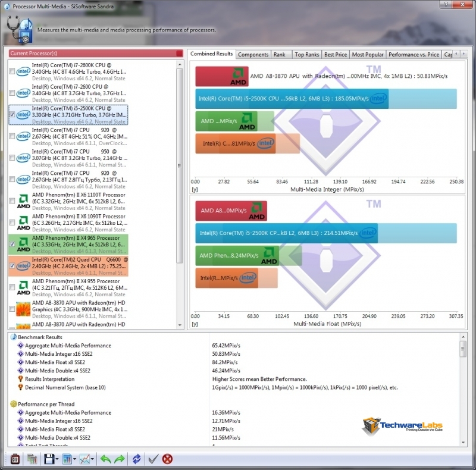Click the Performance per Thread section icon
The width and height of the screenshot is (476, 470).
point(14,404)
